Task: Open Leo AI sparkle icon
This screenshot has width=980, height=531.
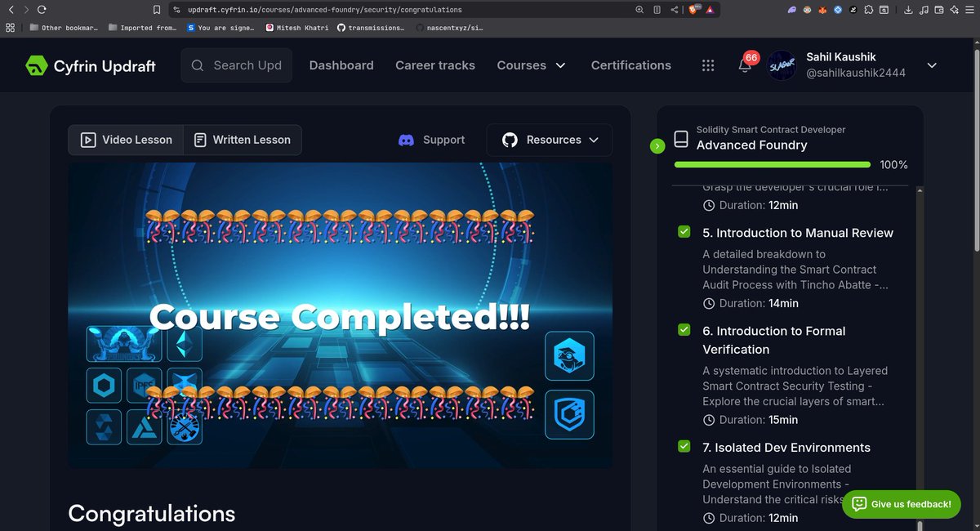Action: 953,10
